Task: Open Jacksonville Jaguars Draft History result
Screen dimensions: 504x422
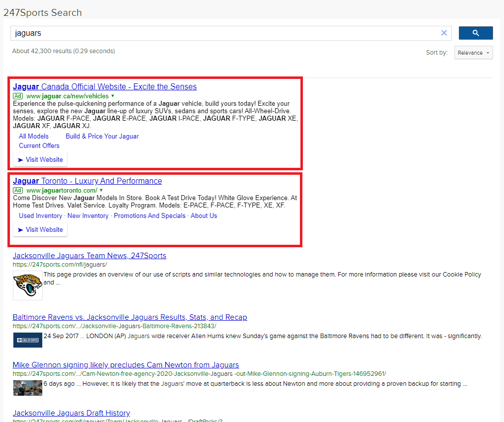Action: [x=72, y=413]
